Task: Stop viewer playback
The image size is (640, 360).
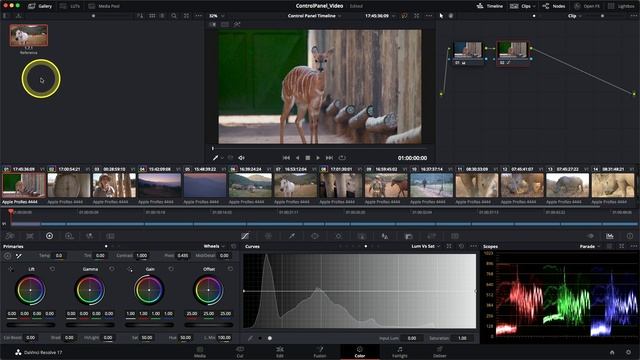Action: 308,158
